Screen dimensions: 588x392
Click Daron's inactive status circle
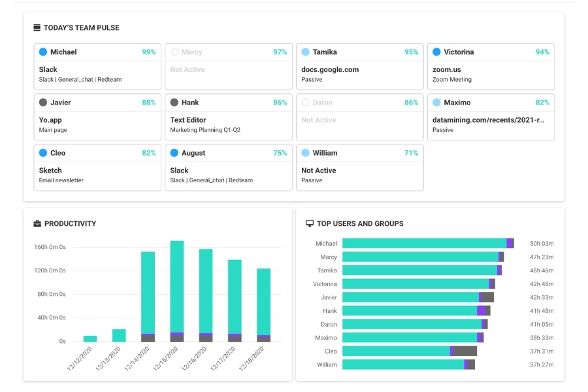point(306,103)
